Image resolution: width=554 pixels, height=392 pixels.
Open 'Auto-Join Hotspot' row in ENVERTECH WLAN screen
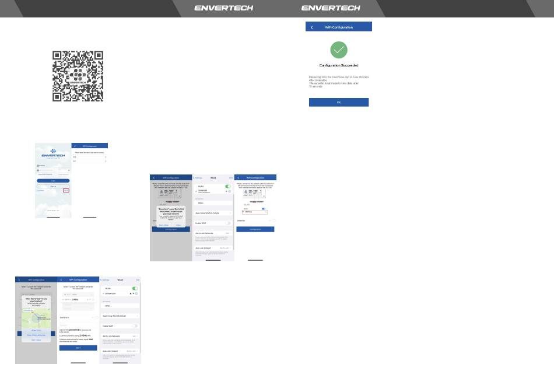click(x=120, y=351)
